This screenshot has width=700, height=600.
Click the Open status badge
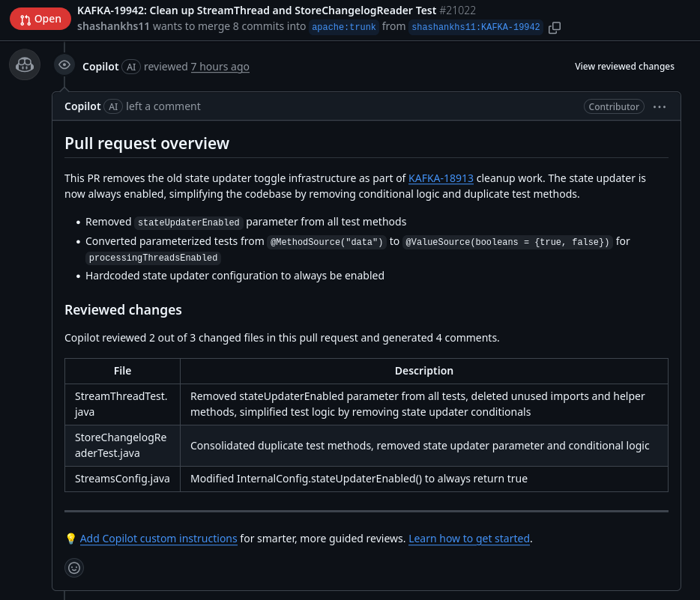40,18
